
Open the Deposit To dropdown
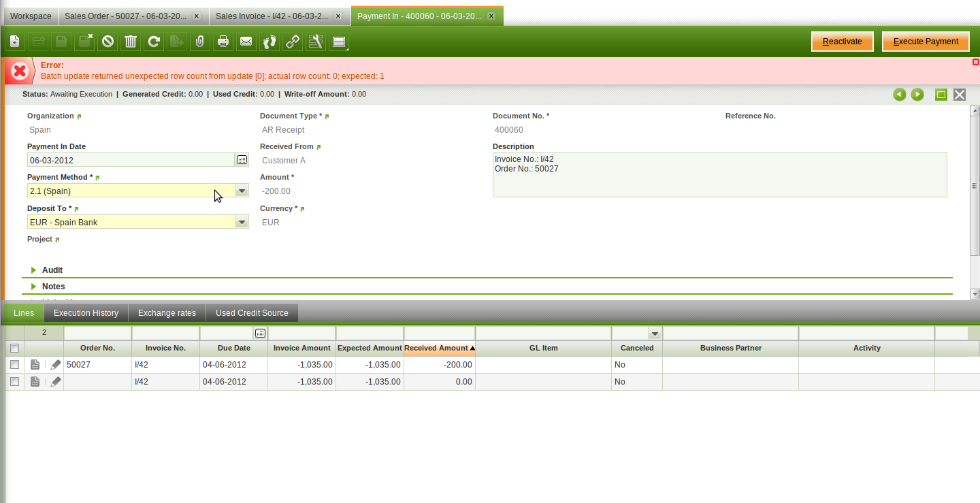click(242, 223)
